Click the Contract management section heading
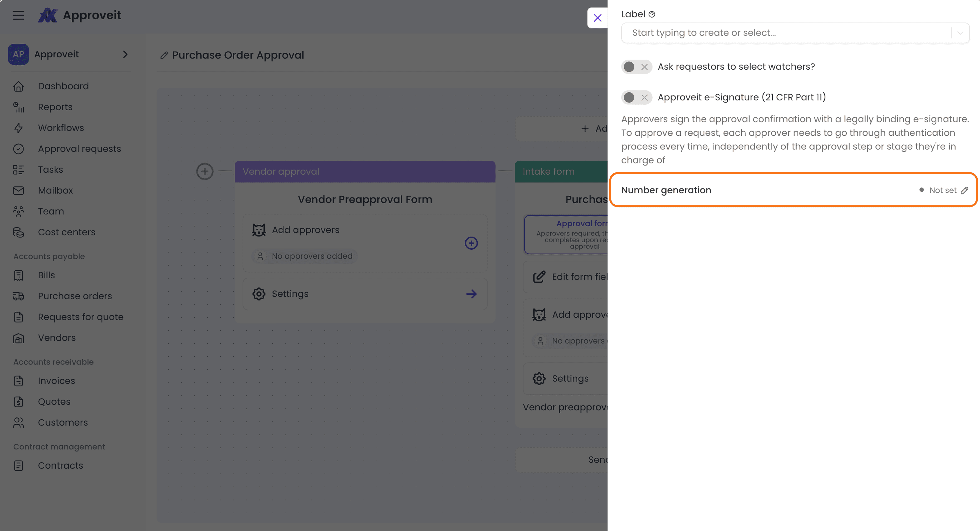 coord(59,447)
